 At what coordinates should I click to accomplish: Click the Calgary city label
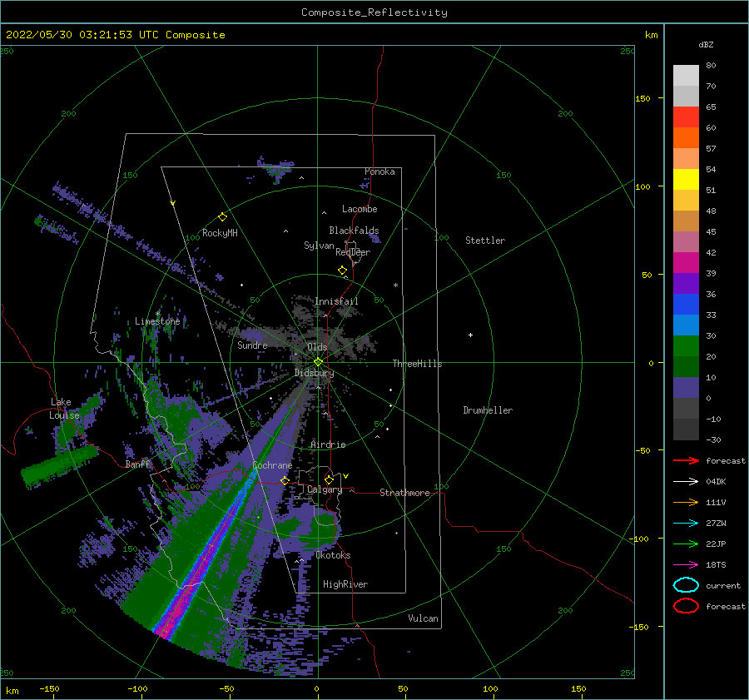coord(325,489)
